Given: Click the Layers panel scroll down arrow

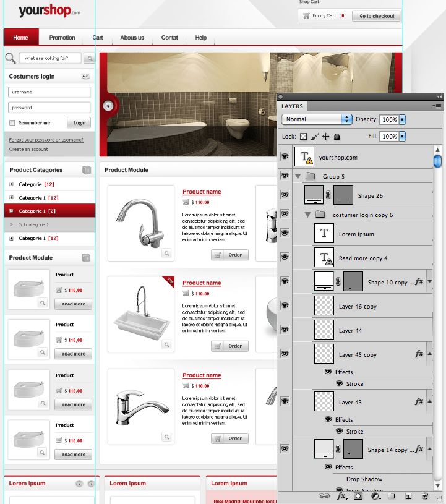Looking at the screenshot, I should click(437, 485).
